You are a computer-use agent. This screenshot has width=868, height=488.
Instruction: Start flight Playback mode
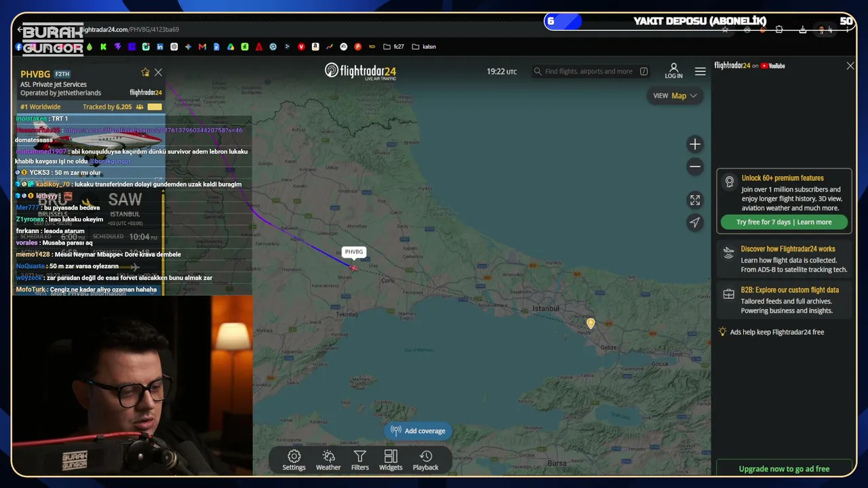coord(426,460)
